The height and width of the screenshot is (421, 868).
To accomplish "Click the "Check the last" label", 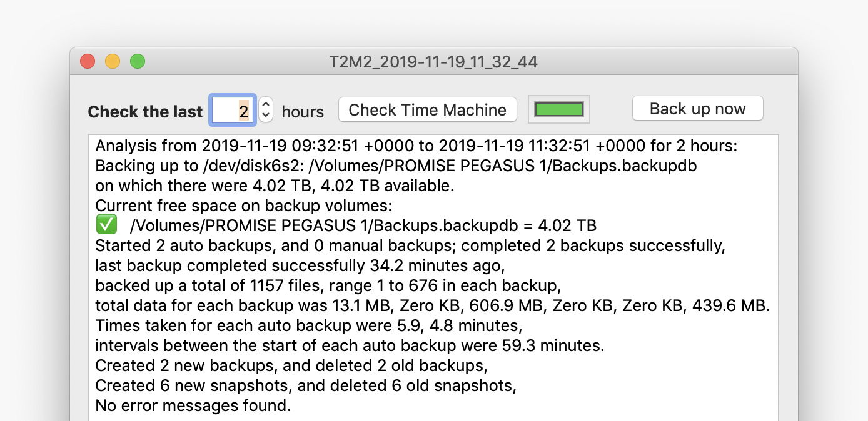I will (x=145, y=112).
